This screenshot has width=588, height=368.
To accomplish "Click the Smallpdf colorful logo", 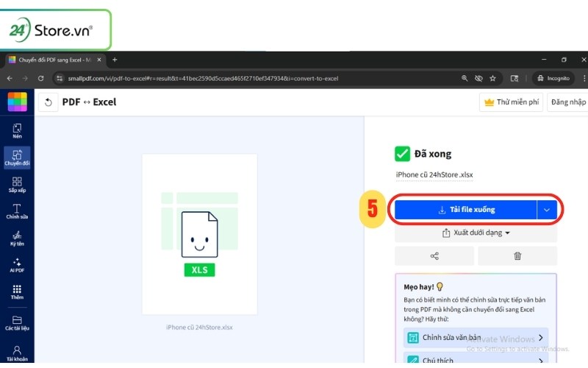I will click(17, 102).
